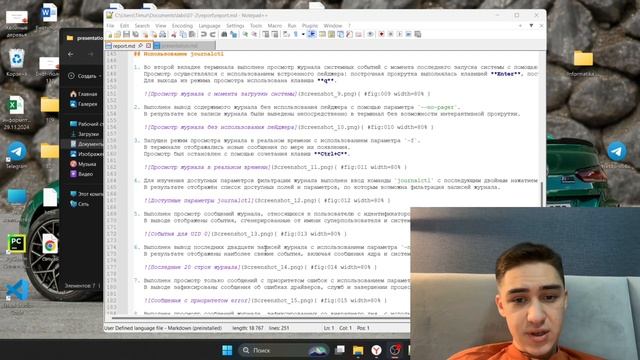Image resolution: width=640 pixels, height=360 pixels.
Task: Toggle file monitoring eye icon
Action: (x=370, y=34)
